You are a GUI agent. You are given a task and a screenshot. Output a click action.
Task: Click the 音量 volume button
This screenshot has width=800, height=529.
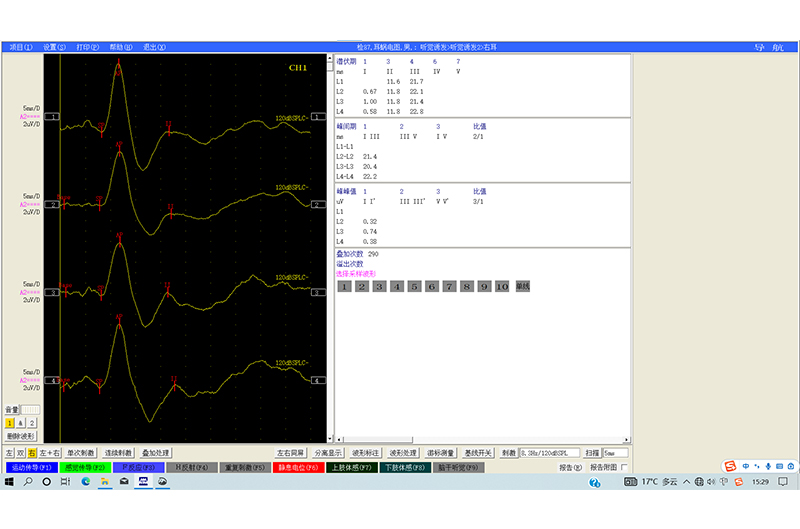[12, 410]
